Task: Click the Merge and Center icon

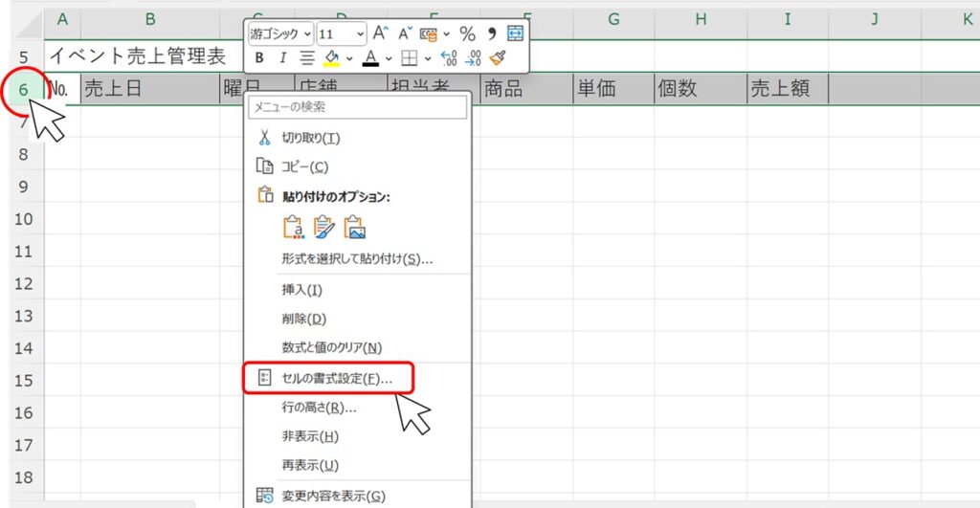Action: (x=516, y=34)
